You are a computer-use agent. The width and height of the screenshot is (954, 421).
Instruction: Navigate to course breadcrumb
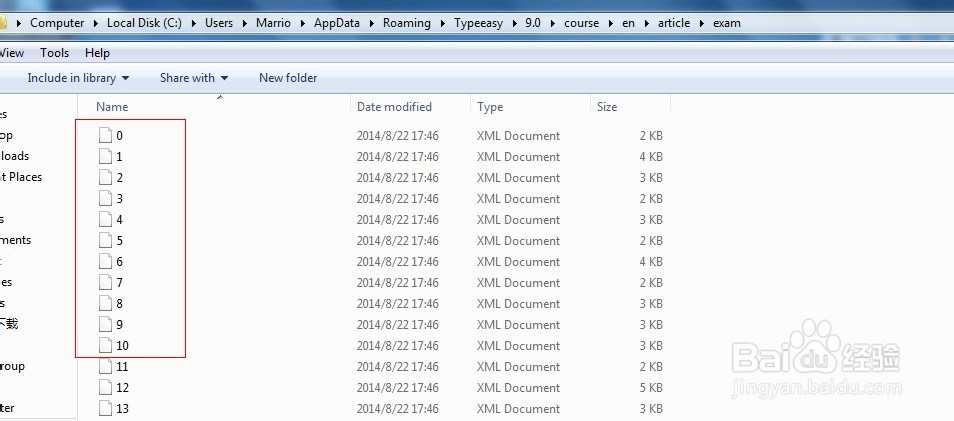point(582,23)
